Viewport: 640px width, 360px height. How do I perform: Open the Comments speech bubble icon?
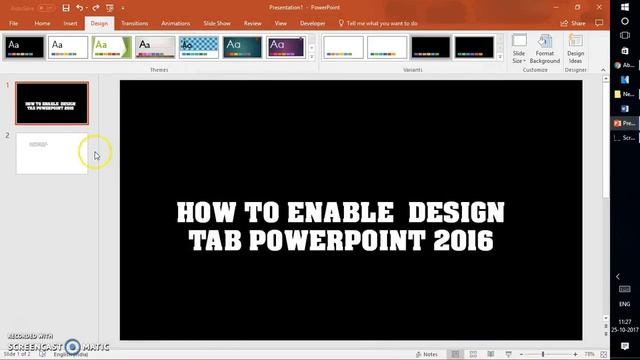click(599, 23)
